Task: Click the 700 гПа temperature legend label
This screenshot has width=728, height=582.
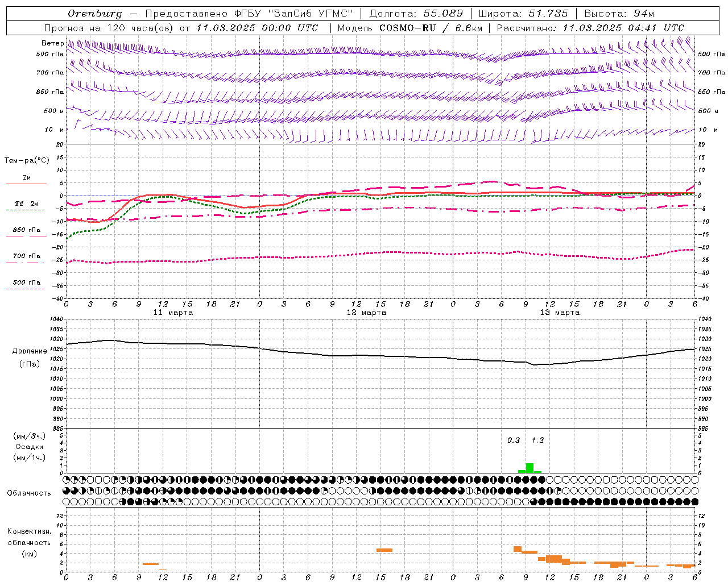Action: (27, 256)
